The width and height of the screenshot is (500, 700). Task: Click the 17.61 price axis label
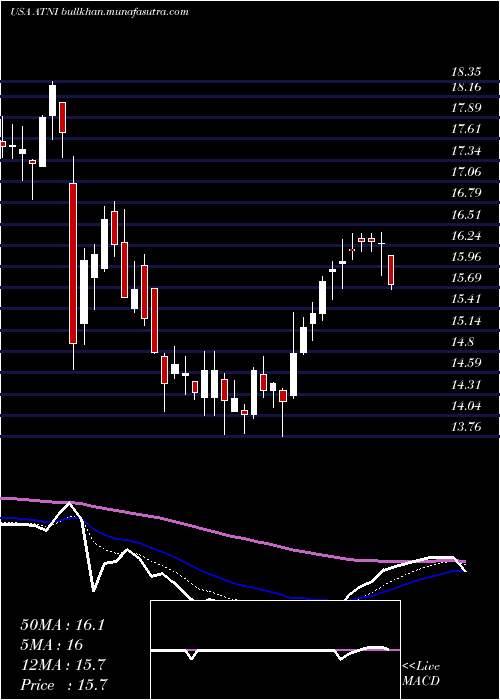(466, 129)
